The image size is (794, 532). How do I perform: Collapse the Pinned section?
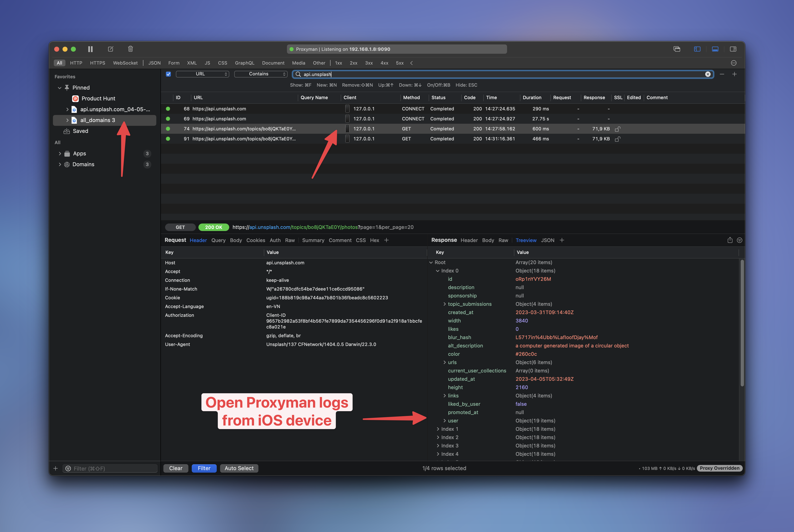(60, 88)
